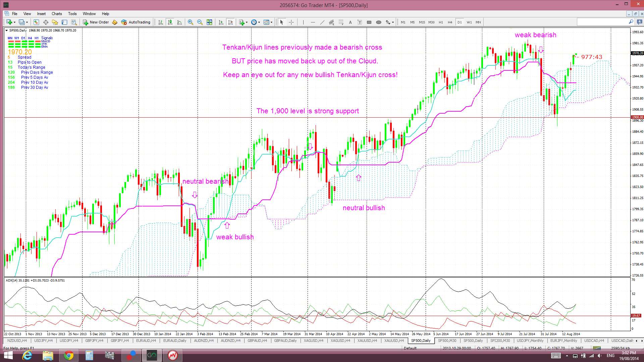This screenshot has width=644, height=362.
Task: Toggle the Terminal panel icon
Action: (64, 22)
